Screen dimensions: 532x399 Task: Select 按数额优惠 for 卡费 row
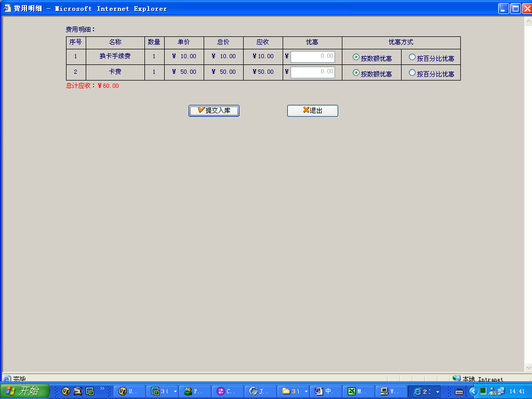click(356, 73)
